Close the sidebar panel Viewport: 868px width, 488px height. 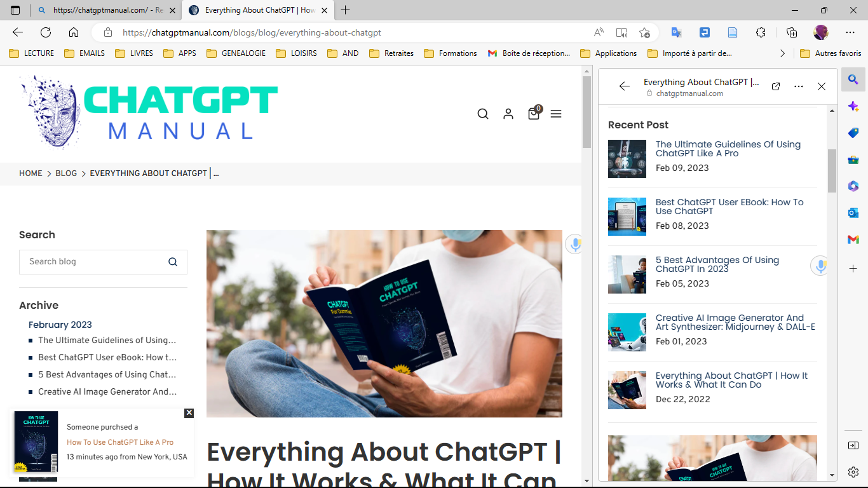(x=822, y=86)
